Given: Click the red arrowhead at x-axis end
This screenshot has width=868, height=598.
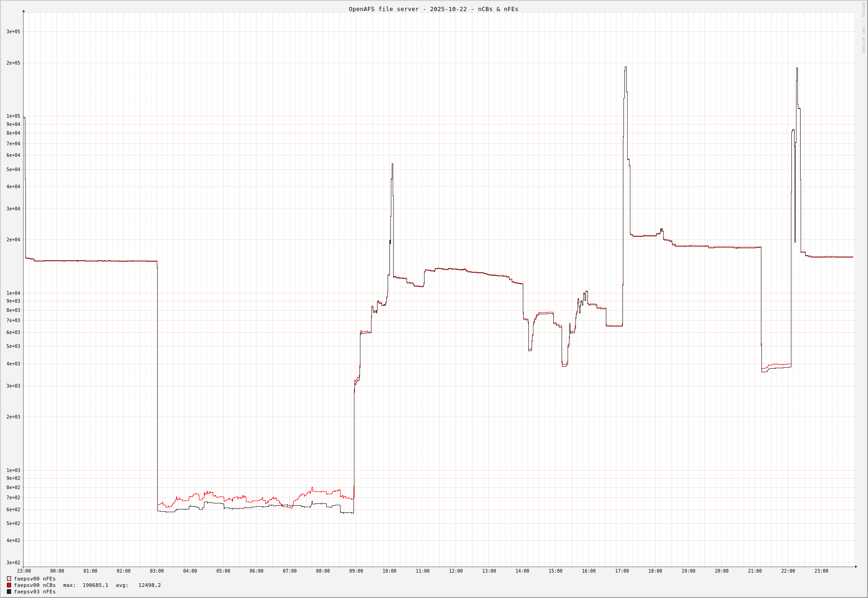Looking at the screenshot, I should [x=856, y=567].
